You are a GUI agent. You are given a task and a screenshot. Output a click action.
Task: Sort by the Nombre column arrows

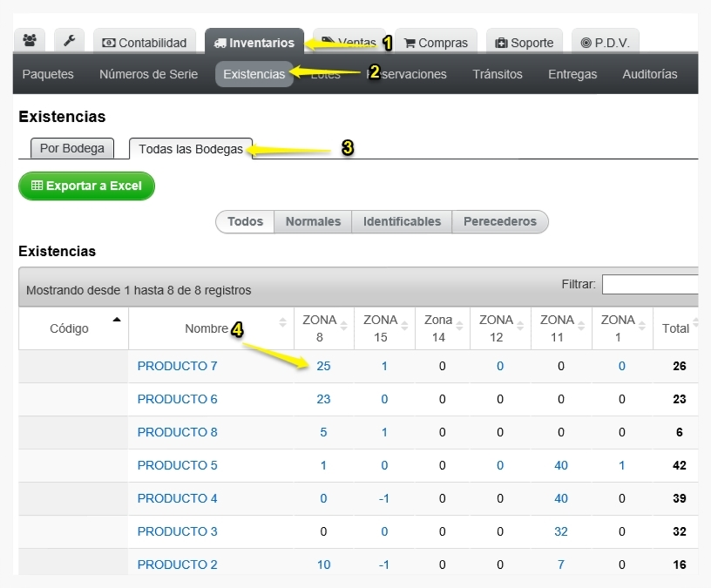[x=282, y=322]
